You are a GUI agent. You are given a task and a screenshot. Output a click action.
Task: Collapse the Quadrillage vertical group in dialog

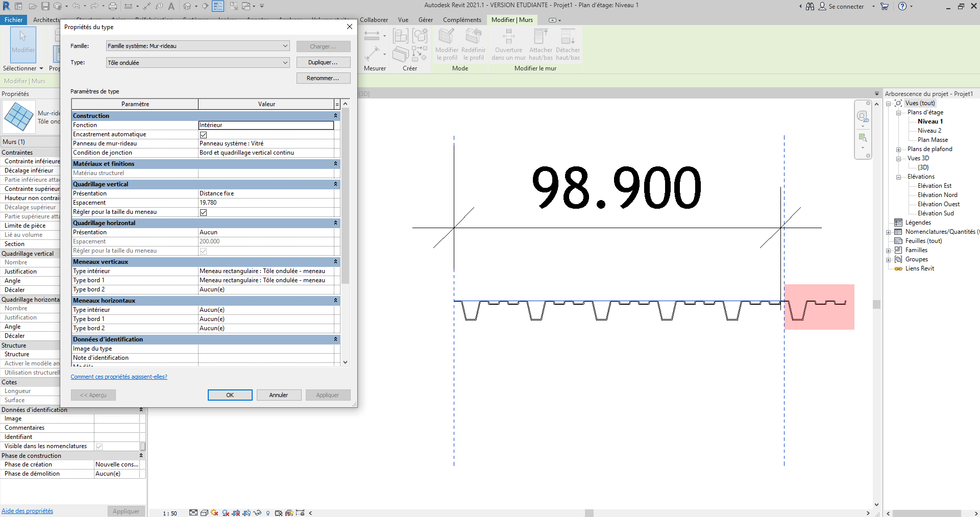pyautogui.click(x=335, y=184)
